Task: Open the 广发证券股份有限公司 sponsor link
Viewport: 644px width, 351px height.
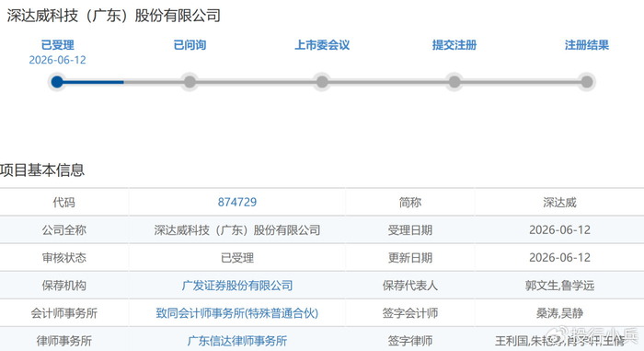Action: [237, 286]
